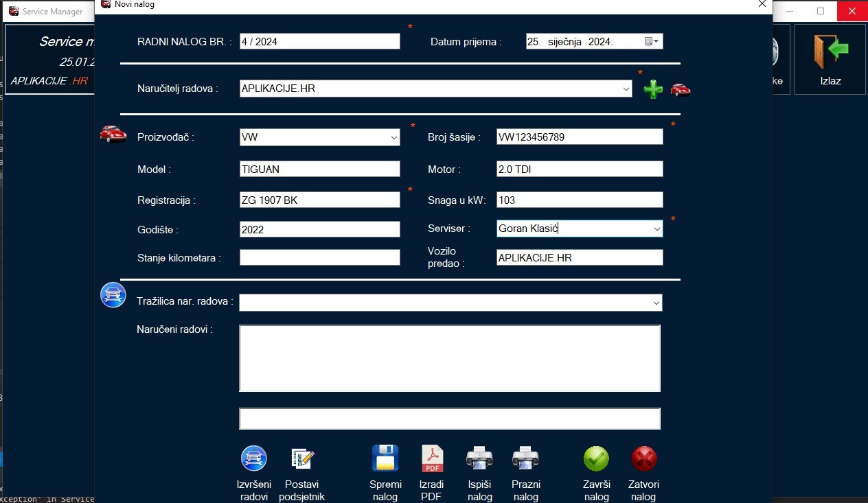Open the Proizvođač dropdown showing VW
This screenshot has height=503, width=868.
393,137
